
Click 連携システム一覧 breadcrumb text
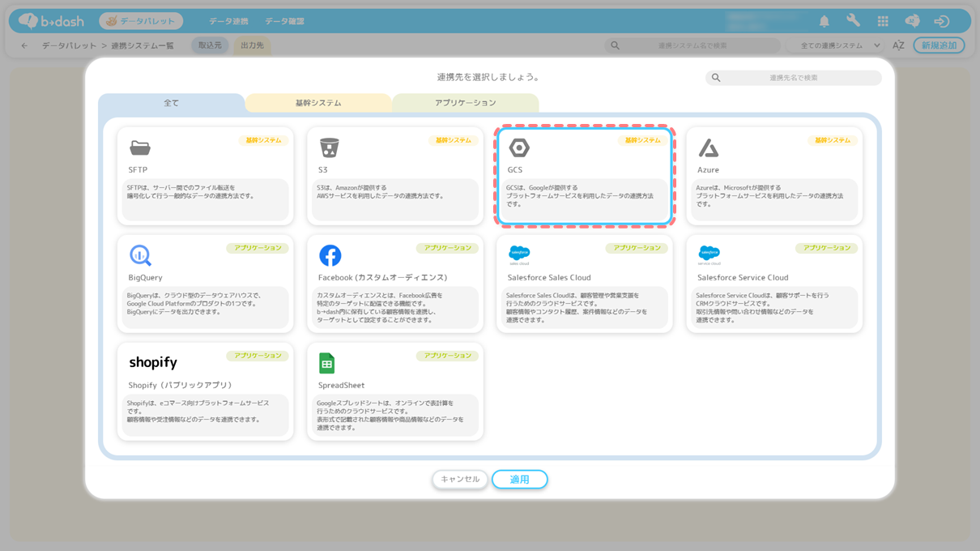click(x=143, y=45)
